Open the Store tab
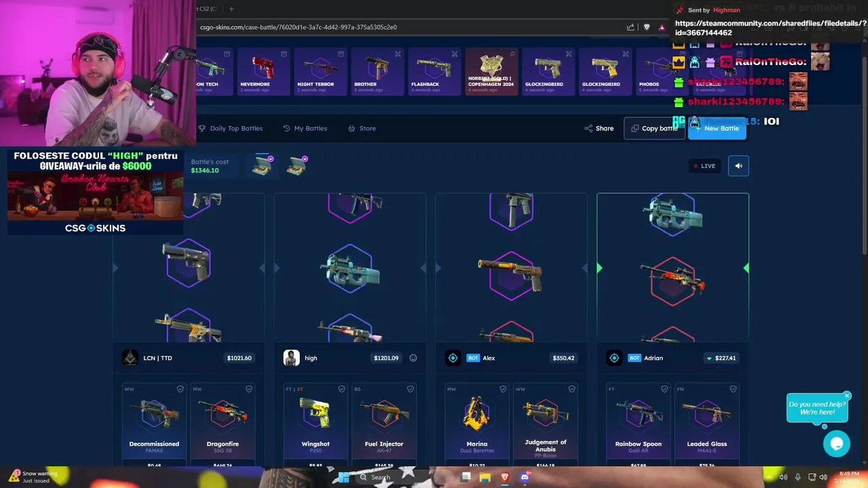 click(x=362, y=128)
